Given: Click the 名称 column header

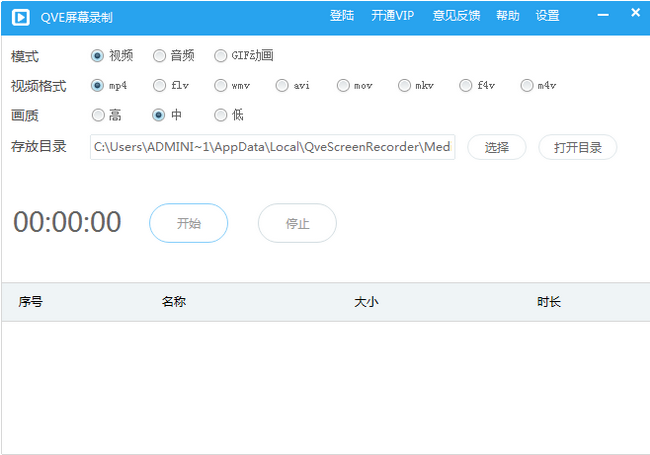Looking at the screenshot, I should (x=174, y=302).
